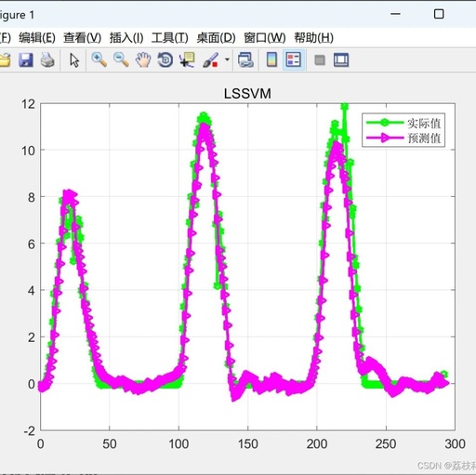
Task: Open the 工具(T) menu
Action: (169, 38)
